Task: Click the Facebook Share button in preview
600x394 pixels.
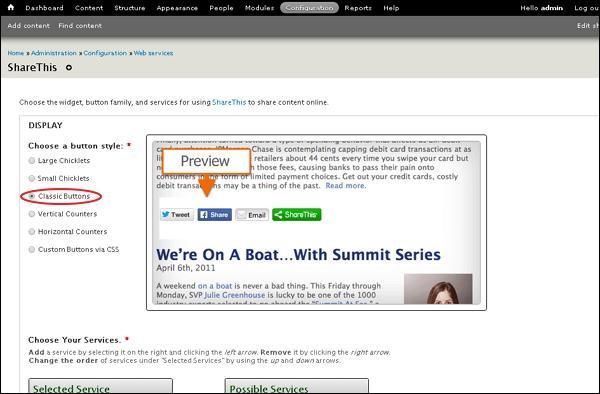Action: 215,215
